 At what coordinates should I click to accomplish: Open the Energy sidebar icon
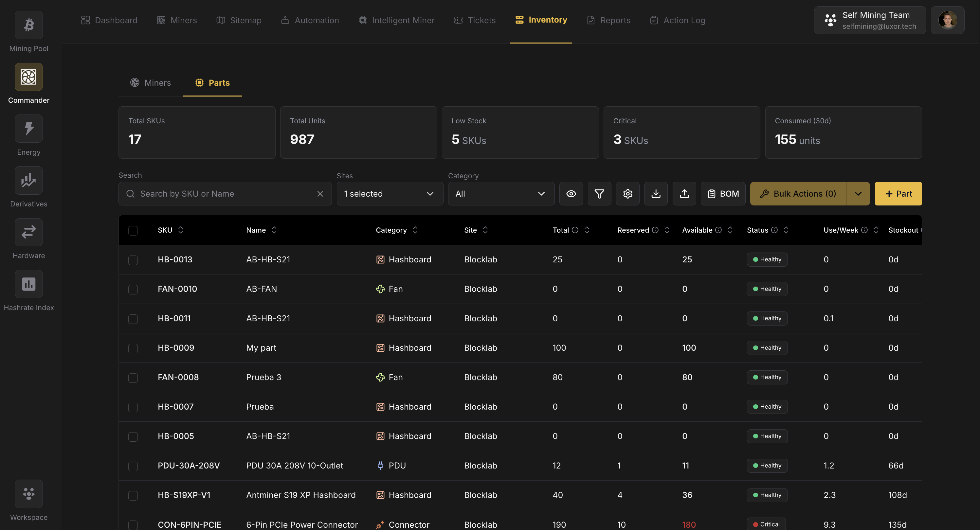click(x=28, y=129)
